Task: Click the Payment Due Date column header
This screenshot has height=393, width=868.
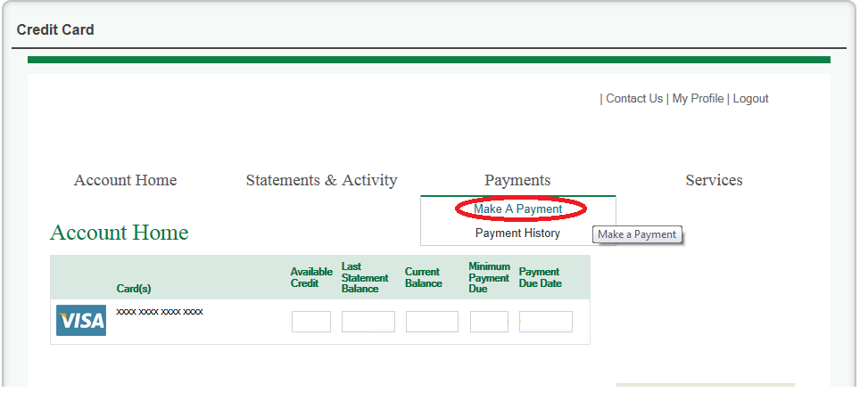Action: [x=541, y=277]
